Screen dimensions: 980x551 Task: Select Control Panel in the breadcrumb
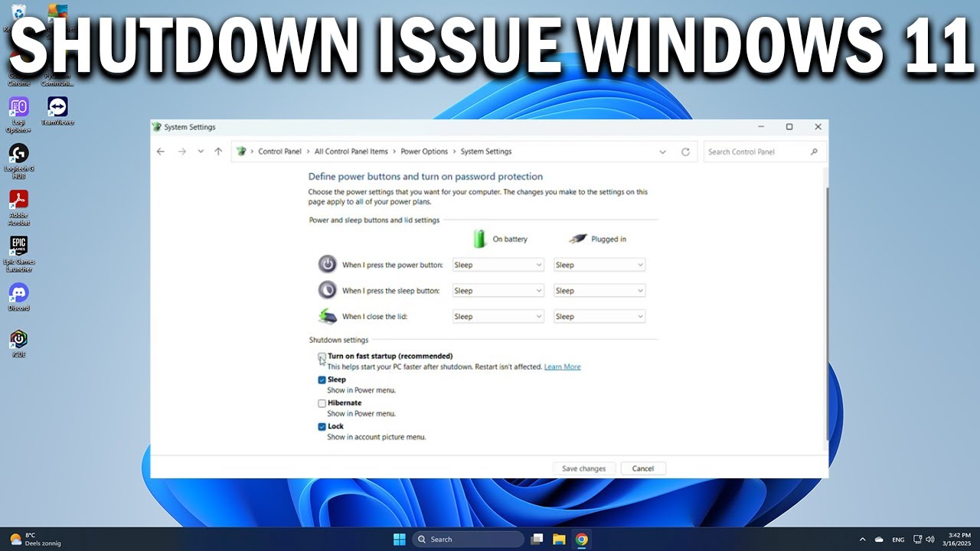tap(279, 152)
